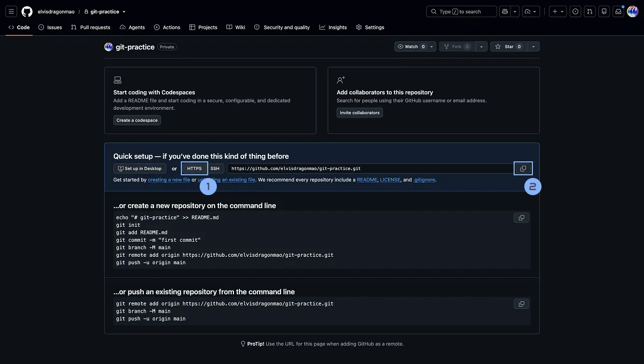Click the git-practice repository title

tap(135, 47)
